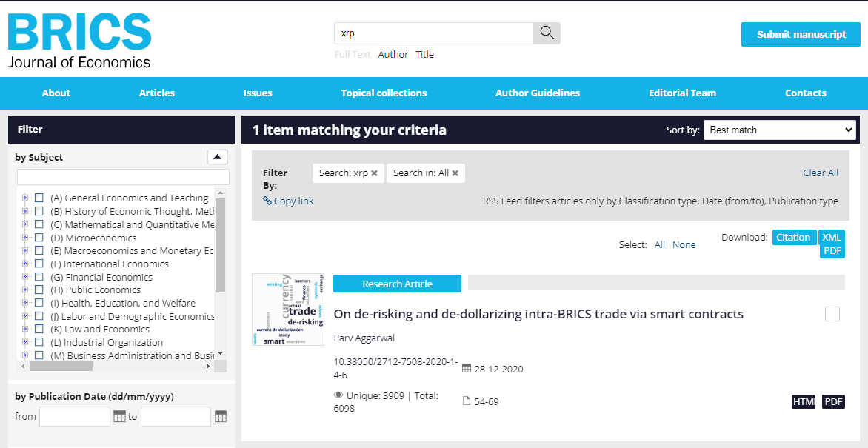868x448 pixels.
Task: Switch search scope to Author
Action: point(393,54)
